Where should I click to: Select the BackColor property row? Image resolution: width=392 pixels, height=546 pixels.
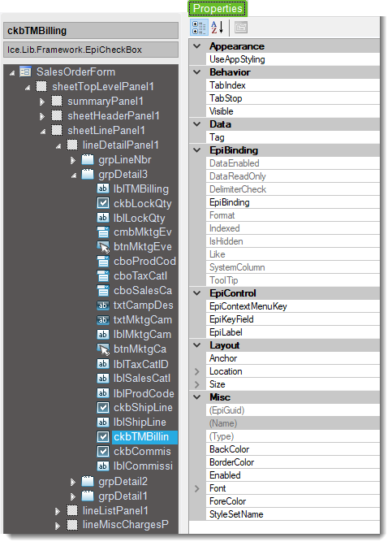click(x=292, y=449)
